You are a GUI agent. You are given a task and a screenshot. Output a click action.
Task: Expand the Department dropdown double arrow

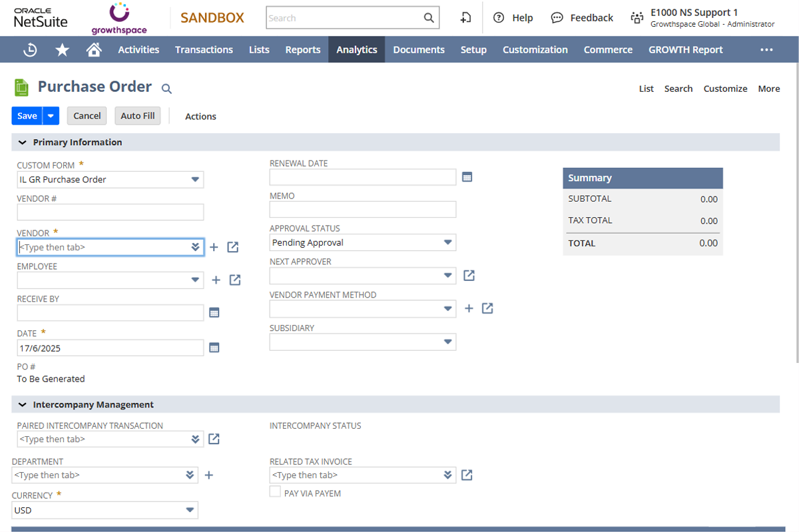click(x=190, y=475)
